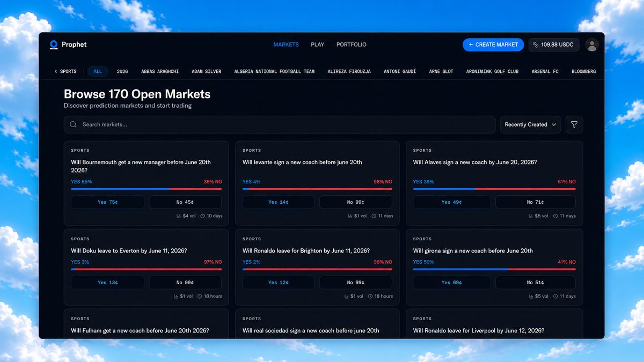Click clock icon beside 10 days
This screenshot has width=644, height=362.
click(x=202, y=216)
